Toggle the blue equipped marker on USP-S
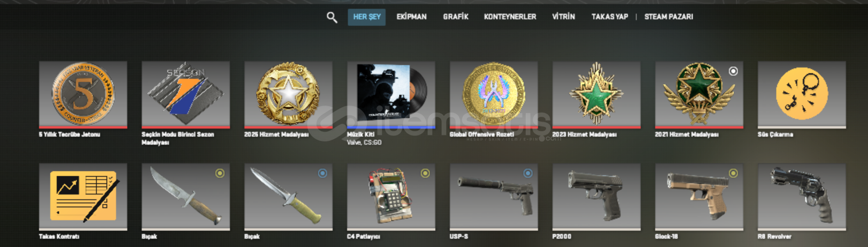 [528, 173]
